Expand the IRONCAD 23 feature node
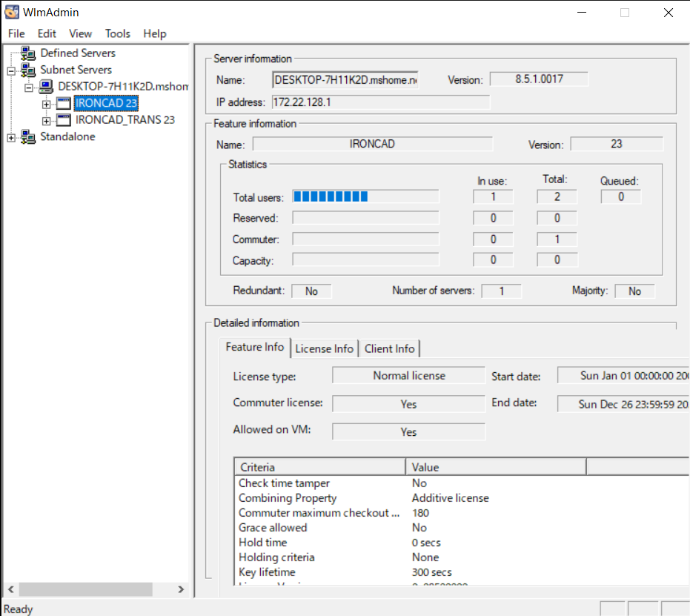 [x=46, y=105]
